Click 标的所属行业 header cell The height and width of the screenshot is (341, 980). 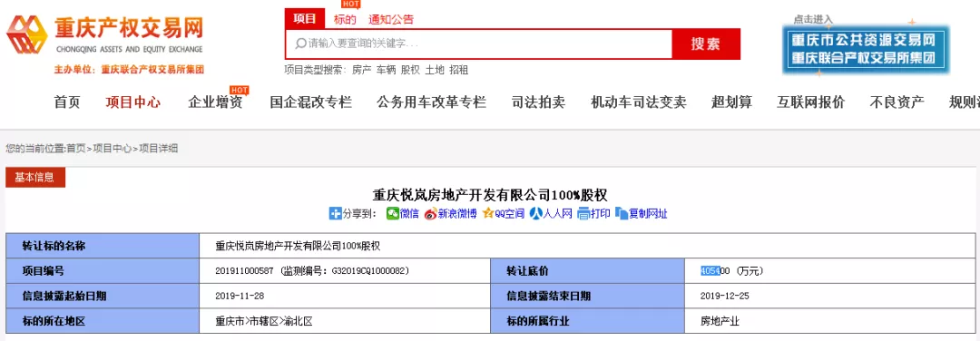[587, 322]
